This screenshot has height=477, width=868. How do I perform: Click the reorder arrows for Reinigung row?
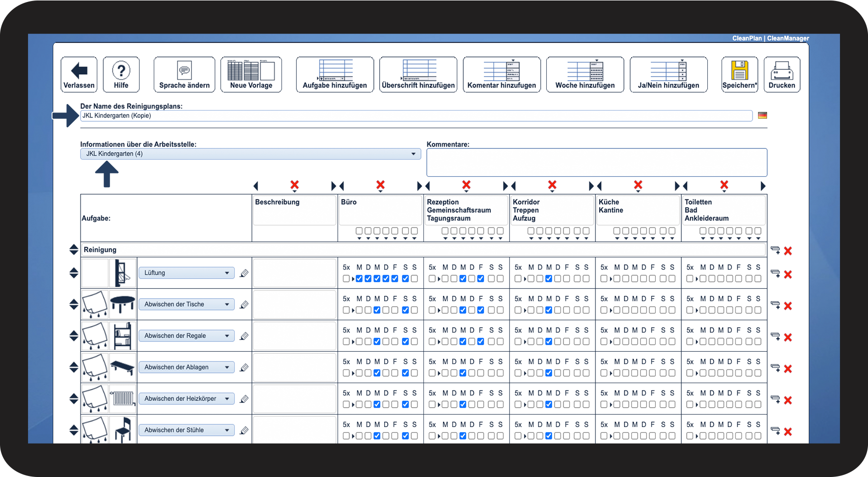(x=74, y=250)
